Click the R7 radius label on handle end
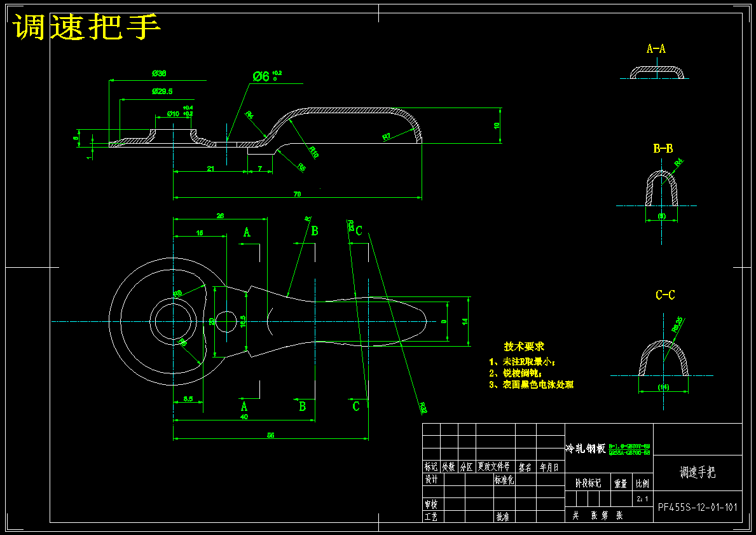This screenshot has width=756, height=535. click(x=387, y=137)
